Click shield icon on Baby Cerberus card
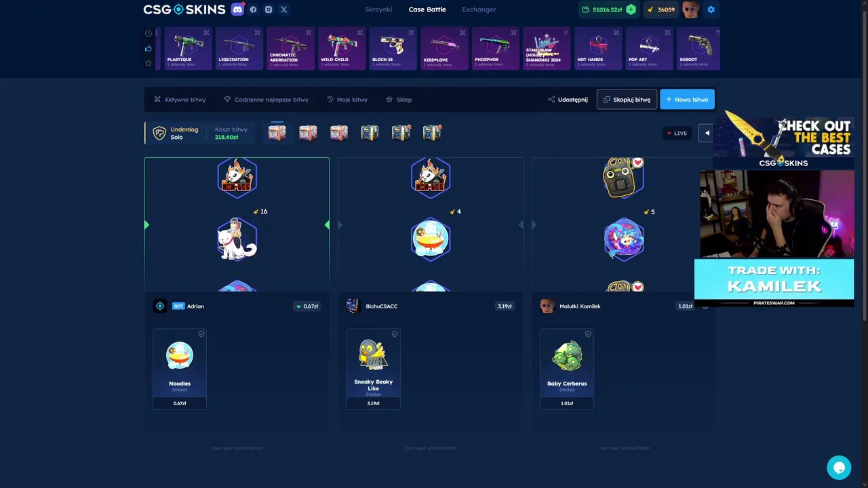Viewport: 868px width, 488px height. coord(588,334)
